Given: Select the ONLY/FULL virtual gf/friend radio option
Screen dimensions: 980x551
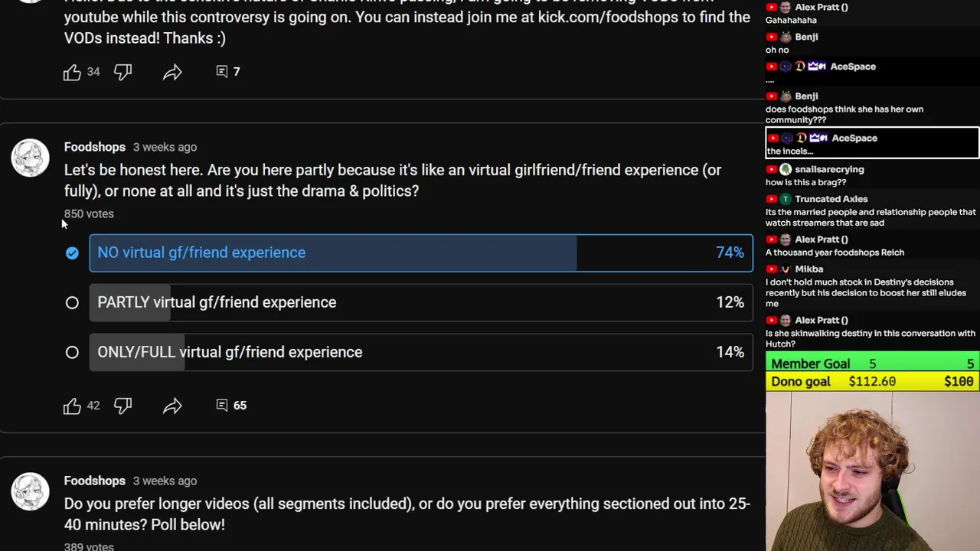Looking at the screenshot, I should pyautogui.click(x=72, y=353).
